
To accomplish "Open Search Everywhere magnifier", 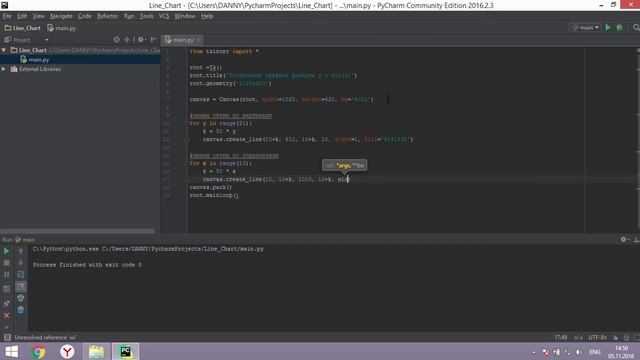I will [636, 27].
